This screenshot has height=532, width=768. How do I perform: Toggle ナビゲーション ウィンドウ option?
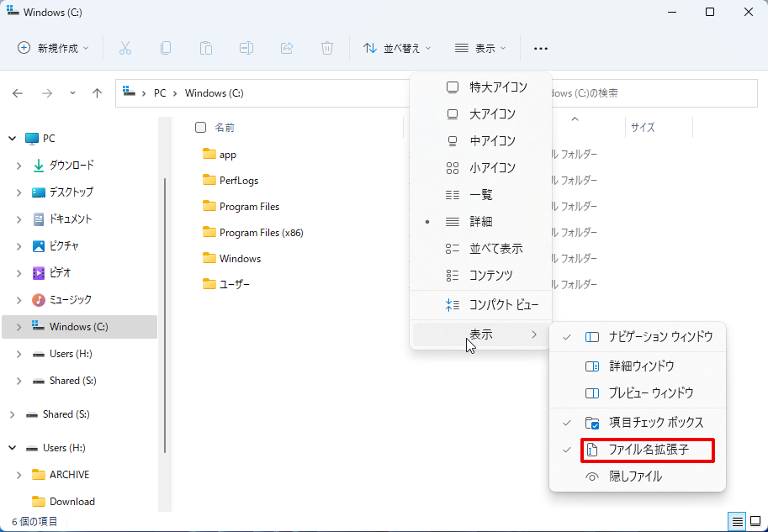638,337
